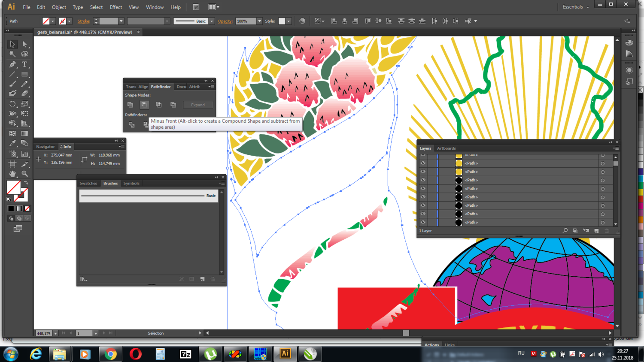The image size is (644, 362).
Task: Apply Intersect shape mode in Pathfinder
Action: click(159, 105)
